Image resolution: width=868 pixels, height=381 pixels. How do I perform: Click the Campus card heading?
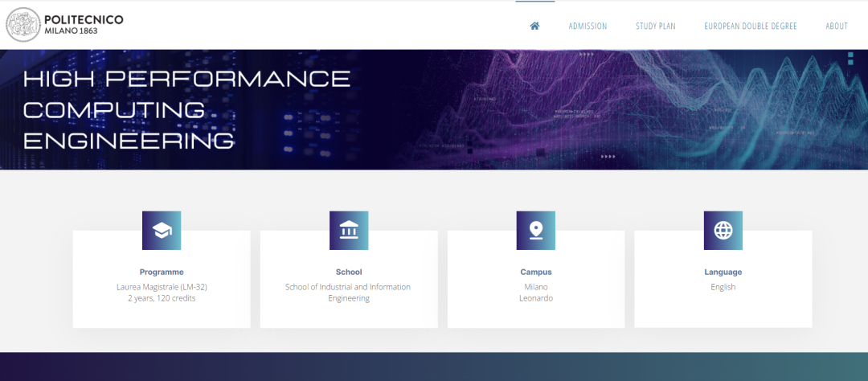(x=536, y=272)
